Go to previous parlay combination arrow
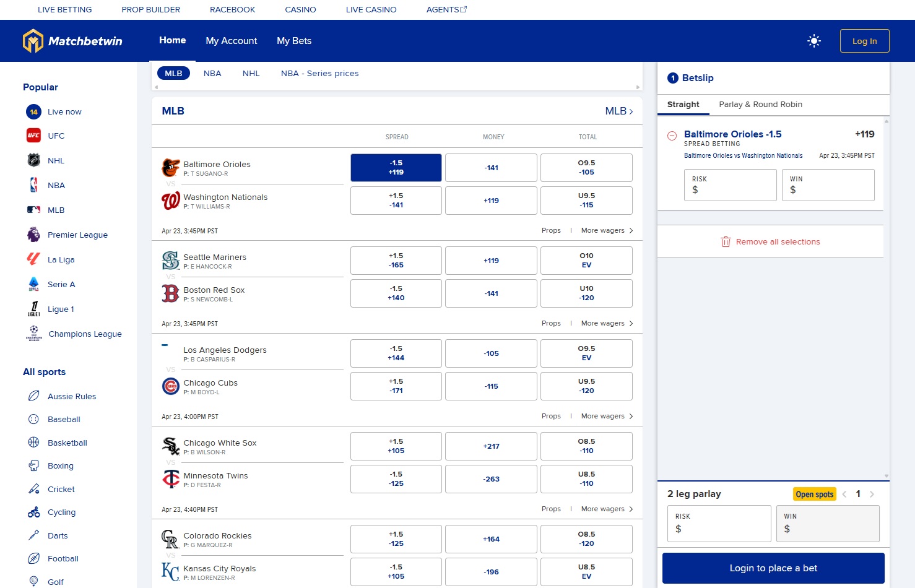The height and width of the screenshot is (588, 915). [x=844, y=494]
